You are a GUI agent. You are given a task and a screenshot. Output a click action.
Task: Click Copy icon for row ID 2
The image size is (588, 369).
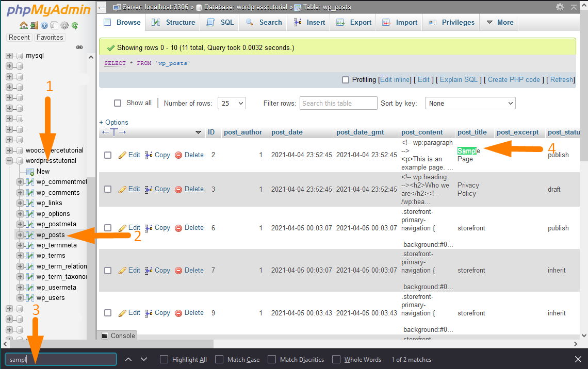coord(149,155)
